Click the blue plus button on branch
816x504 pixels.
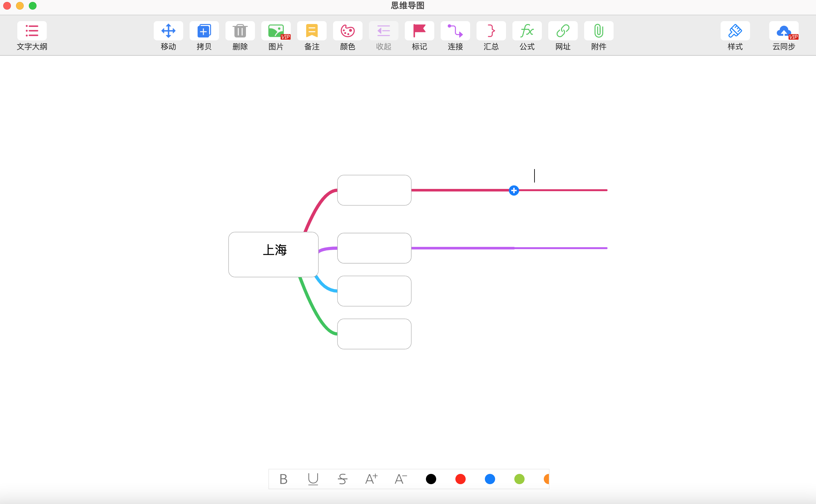tap(514, 190)
